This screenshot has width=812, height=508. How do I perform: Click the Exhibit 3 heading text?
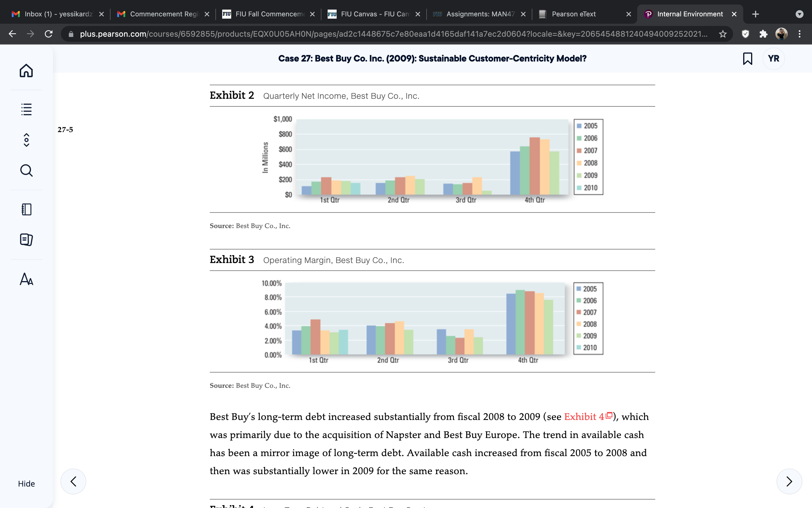point(232,260)
